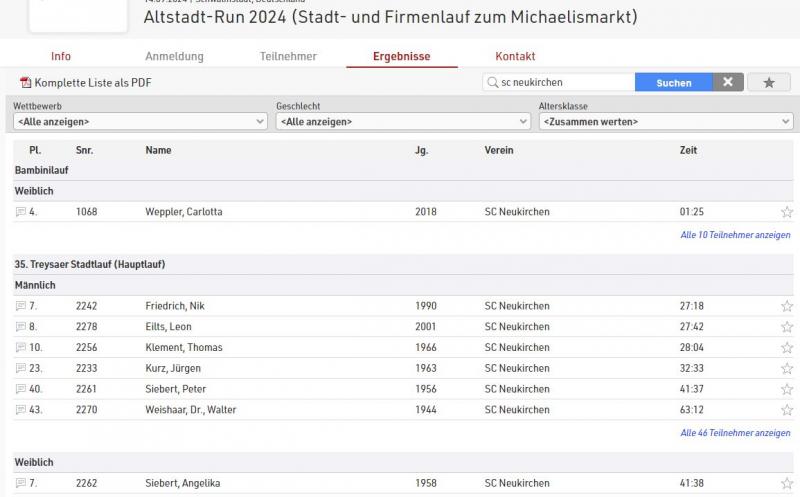Switch to the Ergebnisse tab

coord(402,56)
